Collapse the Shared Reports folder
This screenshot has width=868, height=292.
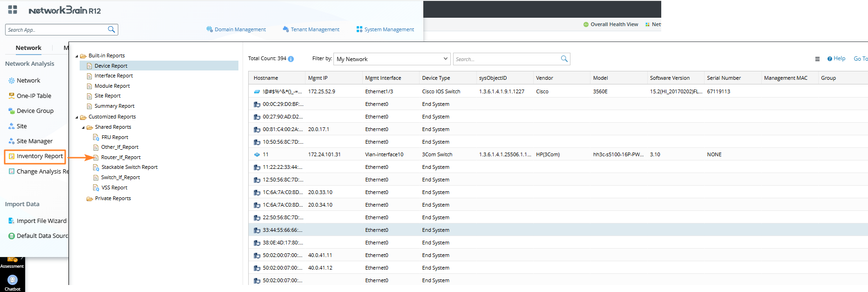pos(83,127)
